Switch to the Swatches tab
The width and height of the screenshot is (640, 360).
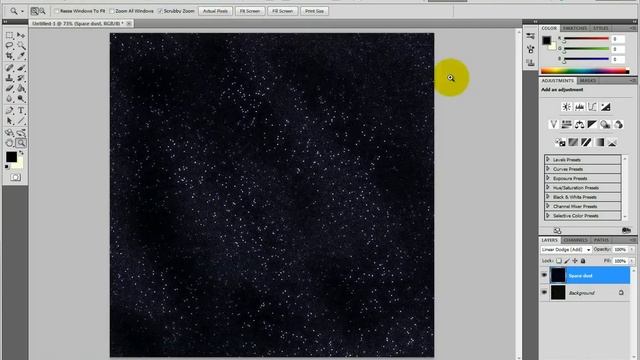[574, 28]
